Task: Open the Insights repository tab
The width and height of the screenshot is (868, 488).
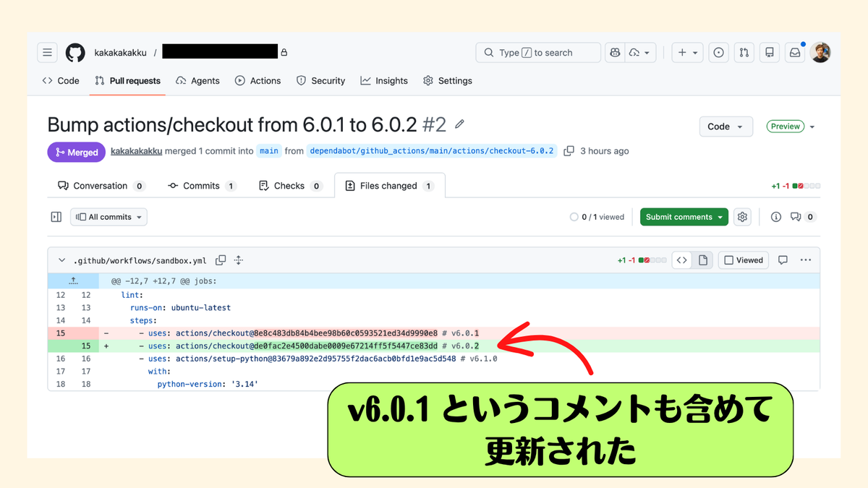Action: (x=384, y=81)
